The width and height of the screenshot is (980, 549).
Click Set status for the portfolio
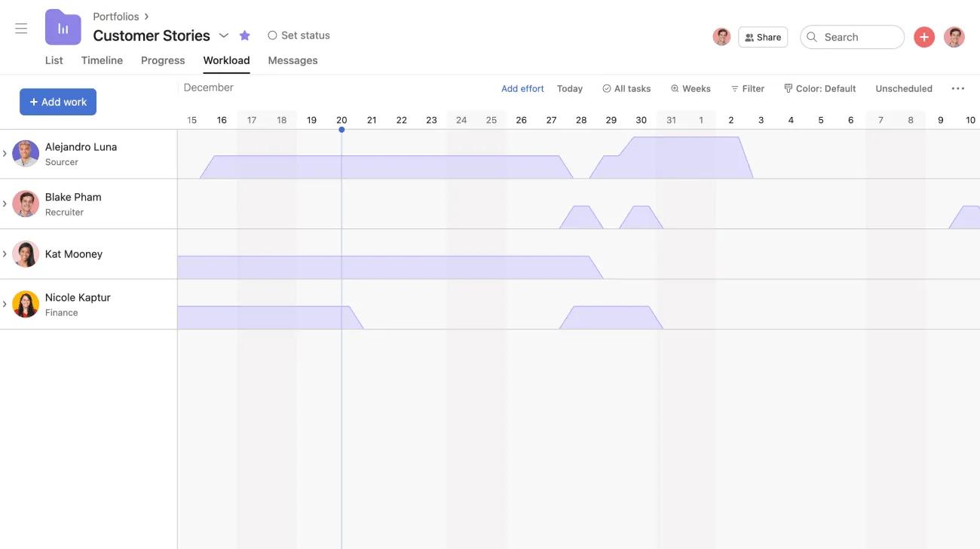click(x=299, y=35)
